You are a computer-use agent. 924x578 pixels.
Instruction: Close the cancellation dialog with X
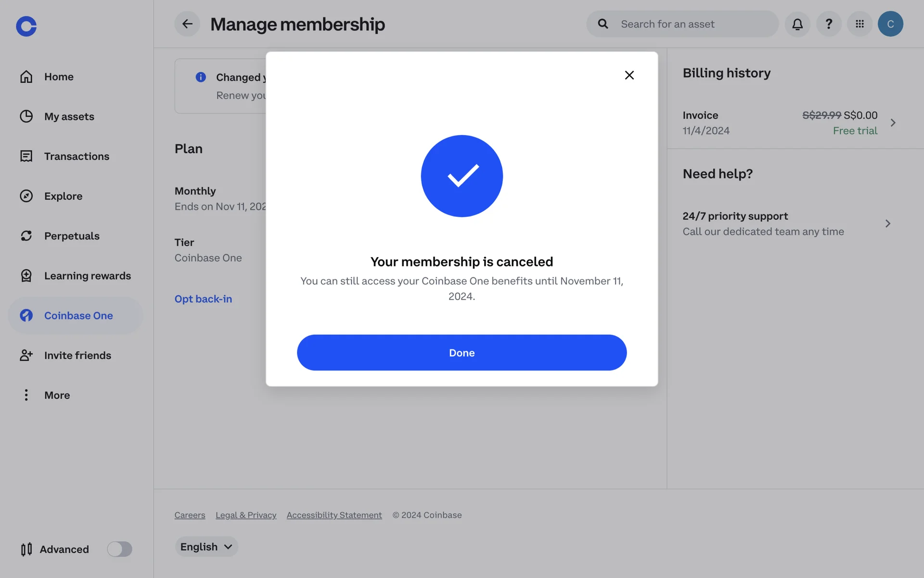tap(629, 75)
